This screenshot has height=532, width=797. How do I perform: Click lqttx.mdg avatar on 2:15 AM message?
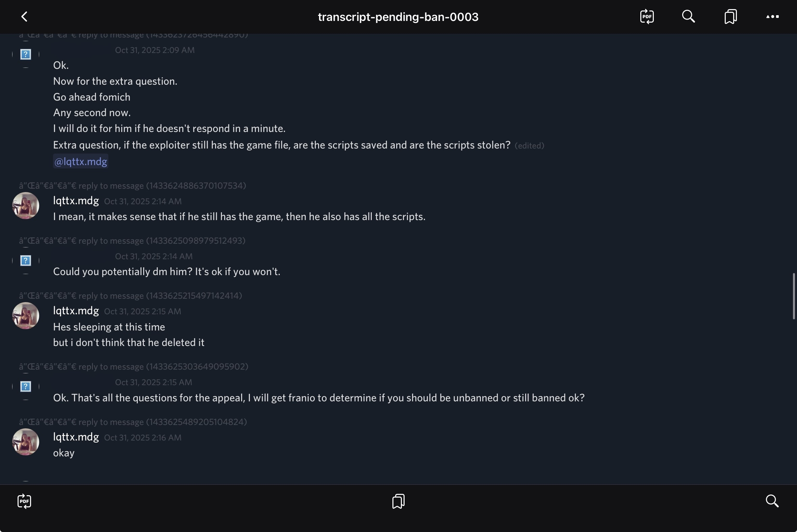click(x=26, y=316)
